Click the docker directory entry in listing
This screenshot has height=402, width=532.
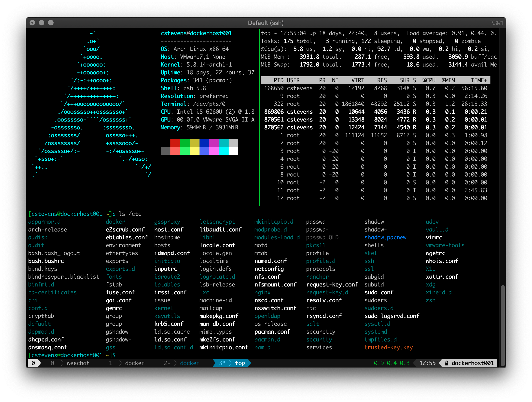click(115, 222)
